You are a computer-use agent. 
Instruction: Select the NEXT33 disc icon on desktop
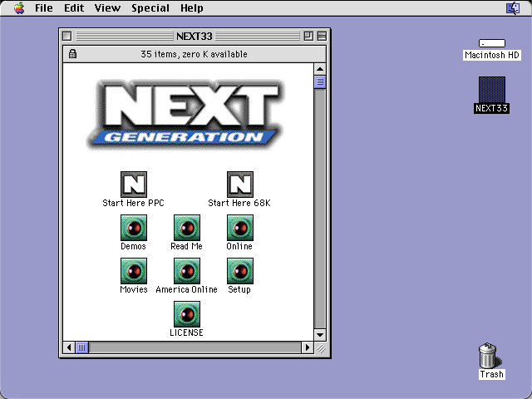pos(492,90)
